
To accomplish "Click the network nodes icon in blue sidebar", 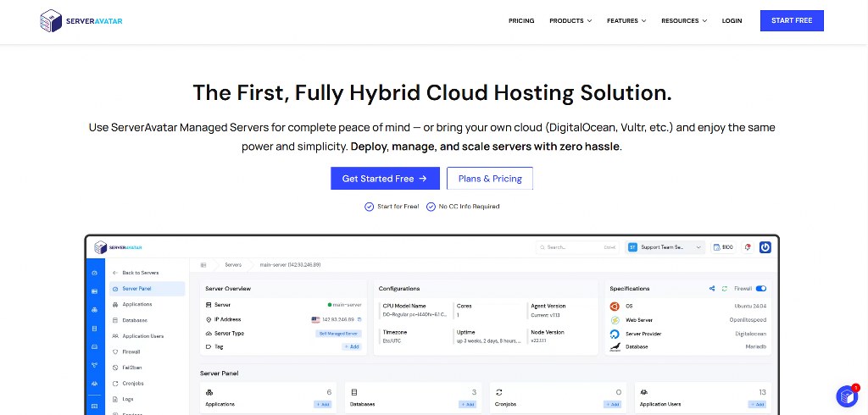I will (95, 365).
